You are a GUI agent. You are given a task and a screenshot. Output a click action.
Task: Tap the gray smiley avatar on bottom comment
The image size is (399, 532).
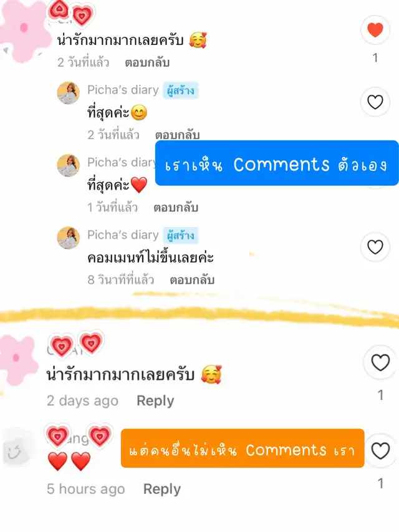pyautogui.click(x=15, y=450)
